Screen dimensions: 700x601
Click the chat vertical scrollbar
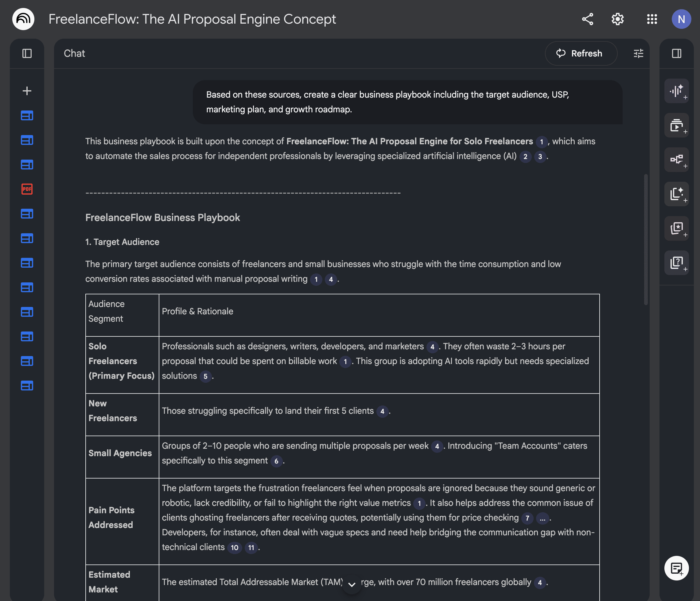646,239
